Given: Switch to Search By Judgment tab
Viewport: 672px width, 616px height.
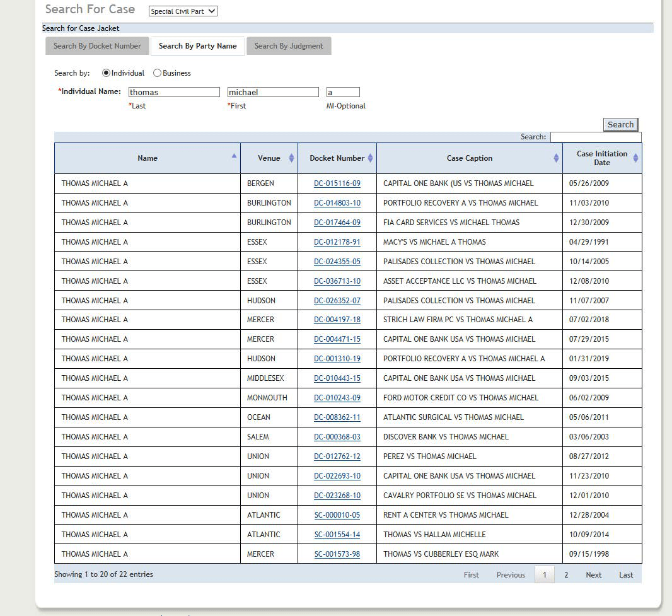Looking at the screenshot, I should click(x=289, y=46).
